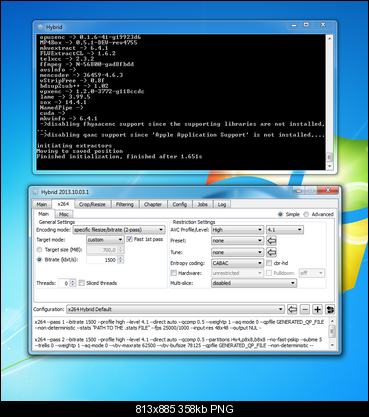Click the x264 pass 2 command line text
369x417 pixels.
(x=179, y=342)
